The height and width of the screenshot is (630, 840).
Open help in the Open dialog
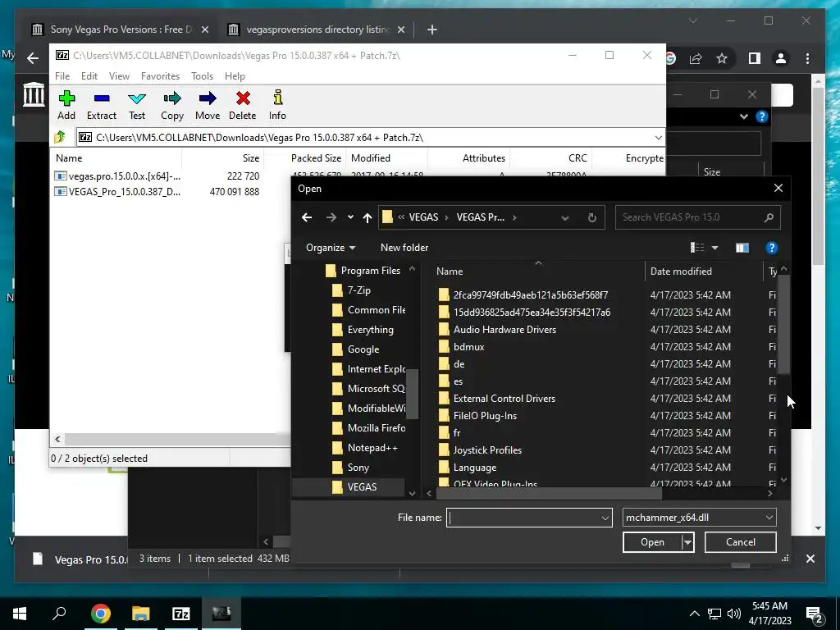pos(771,248)
